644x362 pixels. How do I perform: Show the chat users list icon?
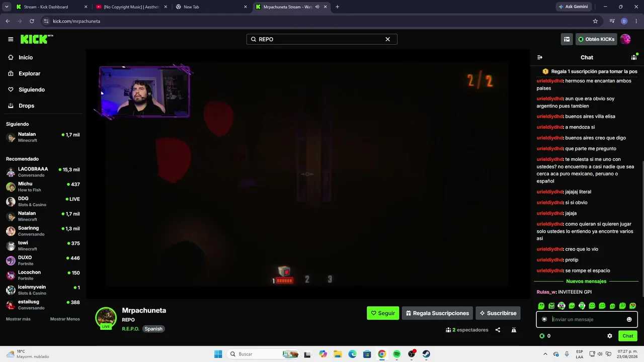click(x=634, y=57)
